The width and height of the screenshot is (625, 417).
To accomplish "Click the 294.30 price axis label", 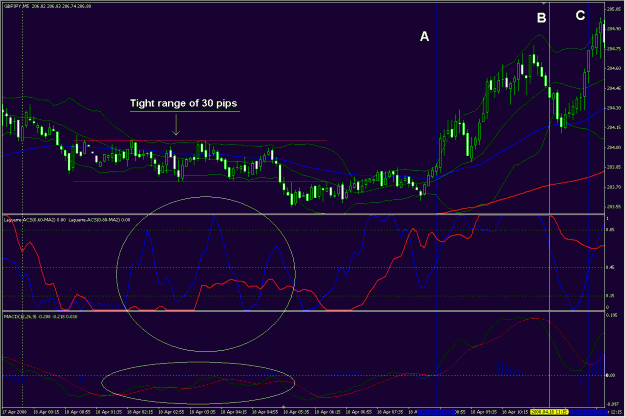I will tap(613, 108).
